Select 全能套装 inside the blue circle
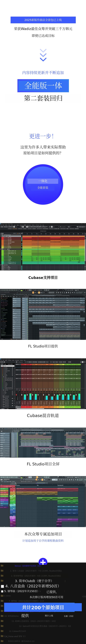The width and height of the screenshot is (86, 644). click(x=43, y=188)
